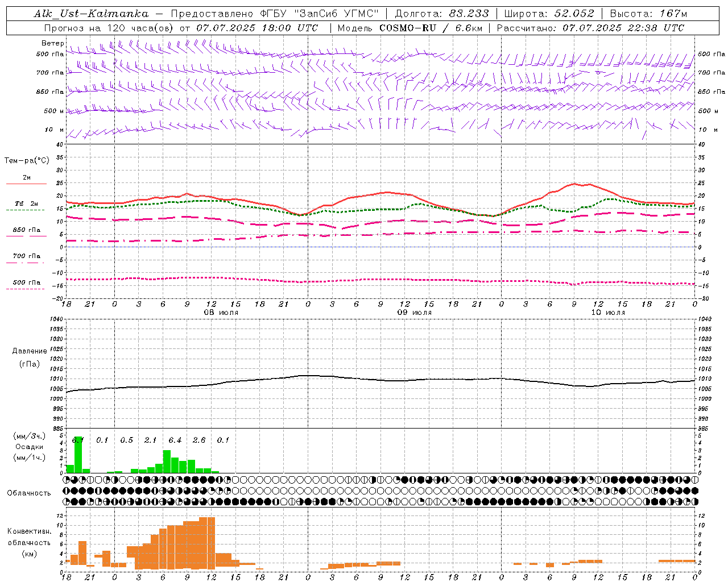Click the (мм/3ч.) precipitation unit label

pos(30,436)
